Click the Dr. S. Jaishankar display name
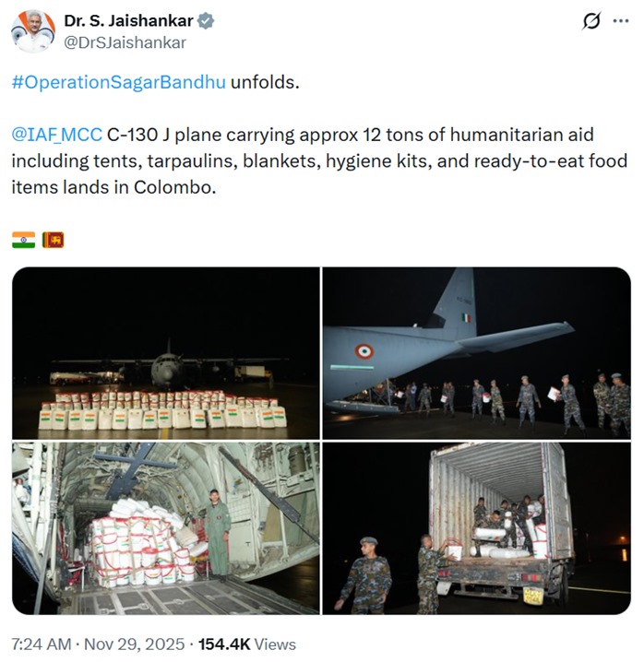This screenshot has height=662, width=644. [128, 20]
